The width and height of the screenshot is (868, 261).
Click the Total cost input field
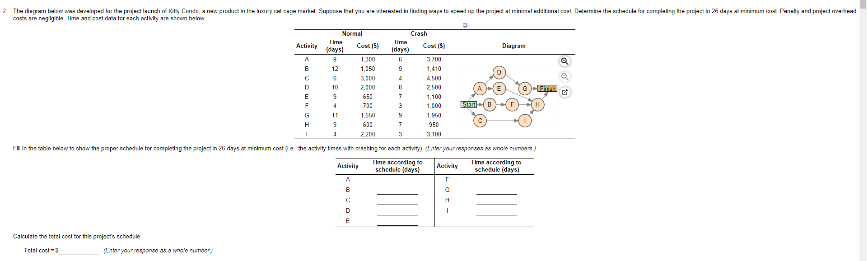[79, 251]
